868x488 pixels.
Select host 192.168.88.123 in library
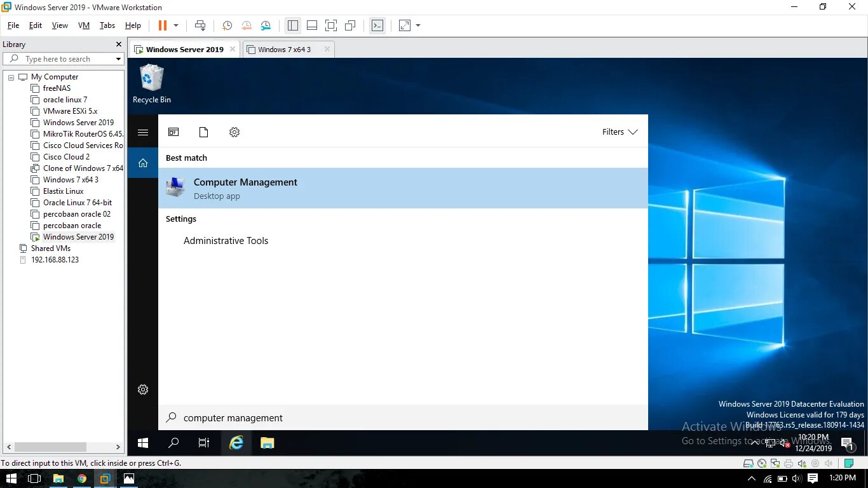click(55, 260)
